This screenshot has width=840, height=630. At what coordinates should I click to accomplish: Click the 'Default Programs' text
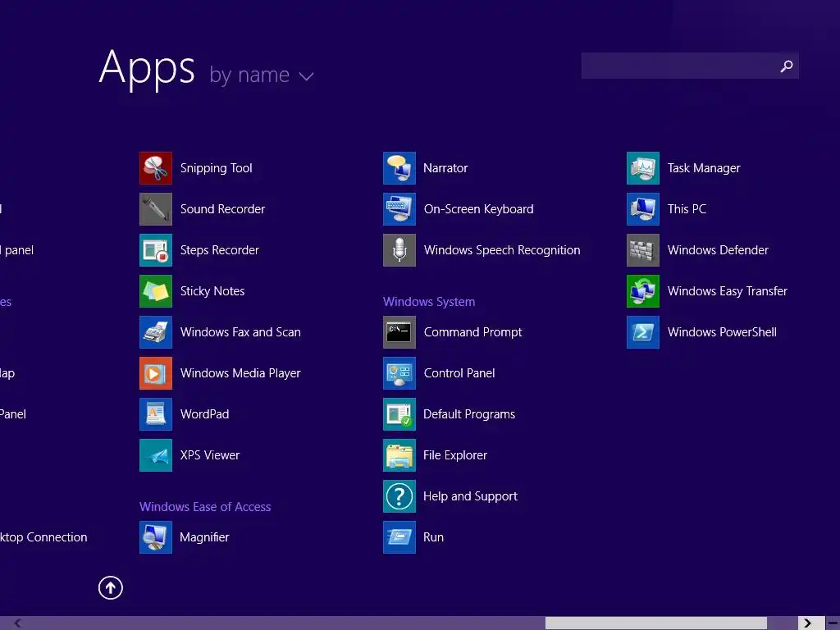(x=469, y=414)
